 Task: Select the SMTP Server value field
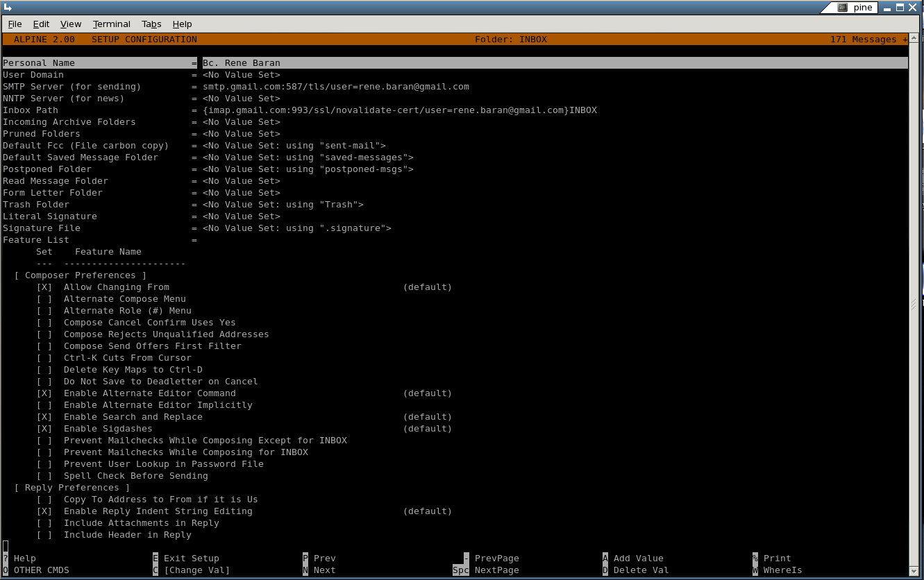point(335,87)
